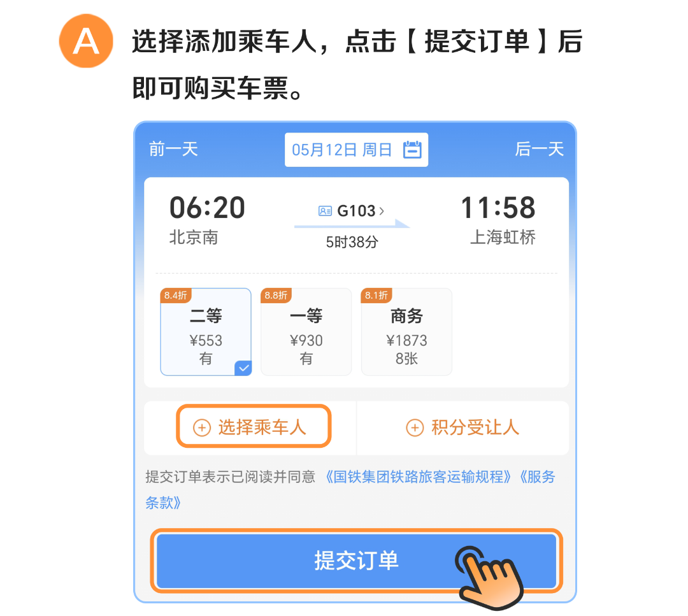The height and width of the screenshot is (616, 688).
Task: Click the blue checkmark on the 二等 seat
Action: pyautogui.click(x=243, y=368)
